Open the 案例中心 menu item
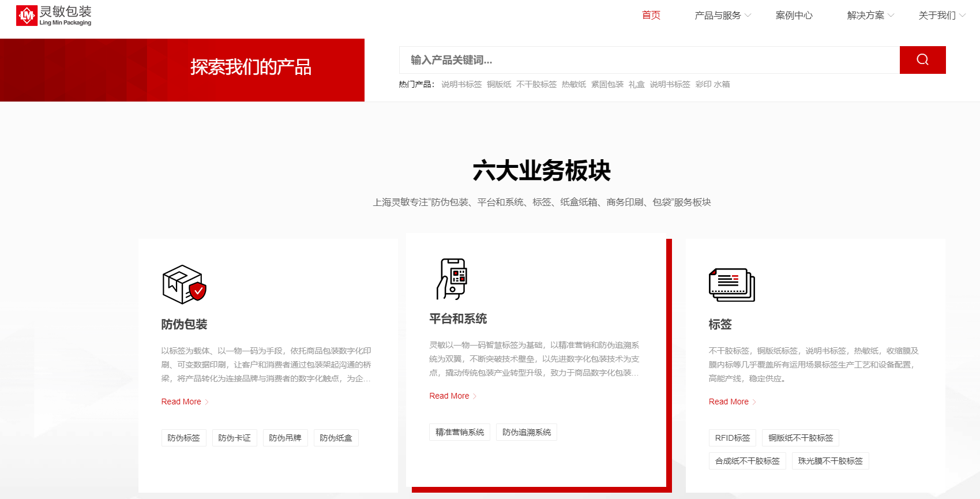 click(x=794, y=16)
